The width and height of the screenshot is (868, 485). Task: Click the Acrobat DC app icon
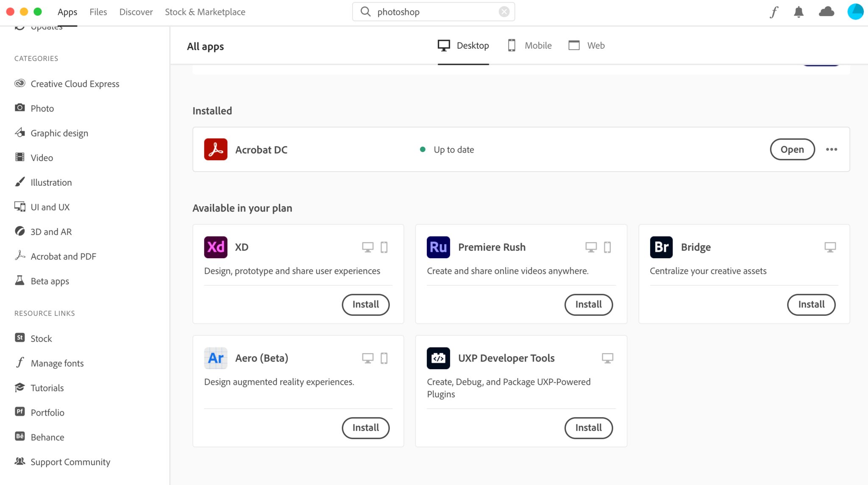(216, 149)
